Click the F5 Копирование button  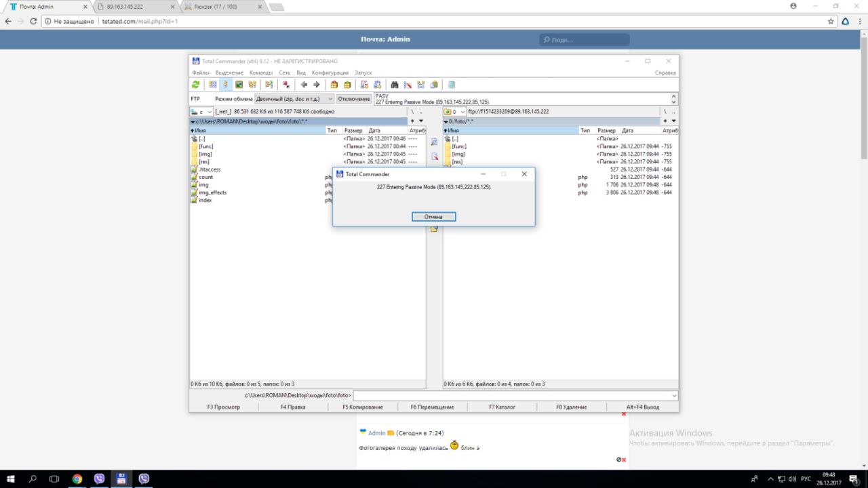click(x=362, y=407)
